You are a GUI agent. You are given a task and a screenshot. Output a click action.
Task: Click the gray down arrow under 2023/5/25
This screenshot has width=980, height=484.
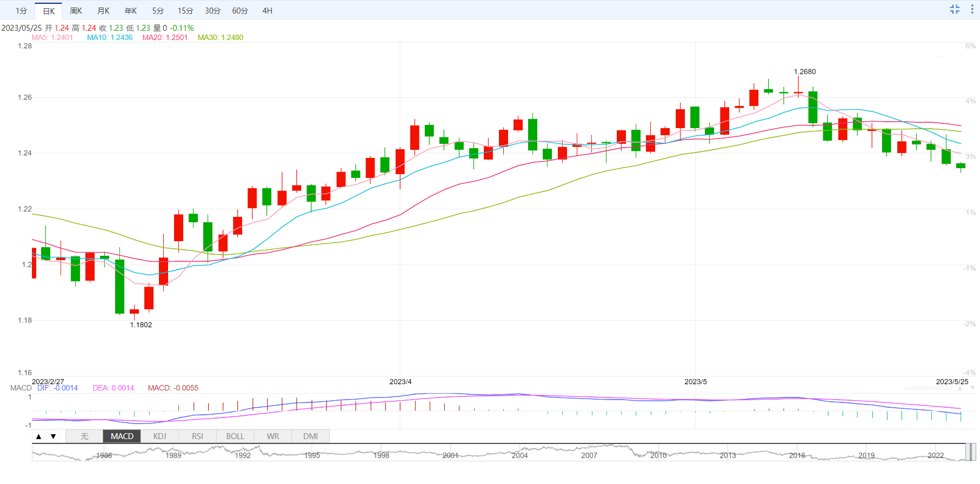(x=972, y=388)
